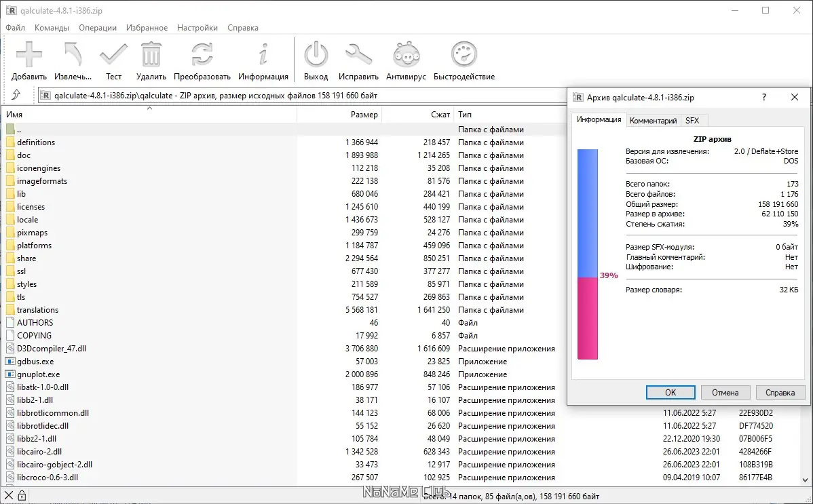
Task: Sort by the Имя column header
Action: coord(150,114)
